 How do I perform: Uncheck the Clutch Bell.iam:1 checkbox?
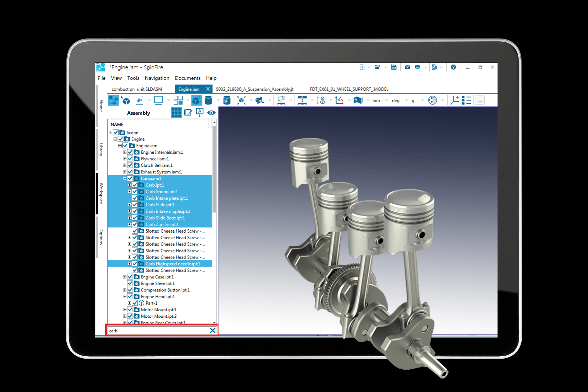point(130,165)
